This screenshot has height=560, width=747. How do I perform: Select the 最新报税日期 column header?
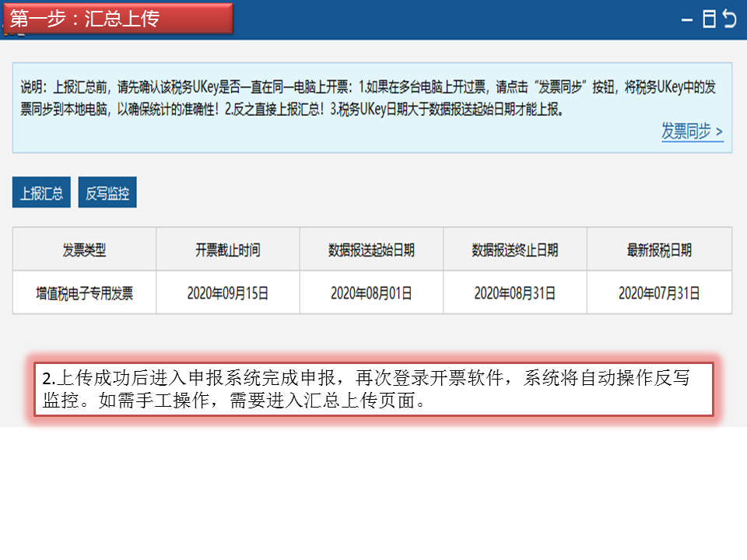(659, 250)
